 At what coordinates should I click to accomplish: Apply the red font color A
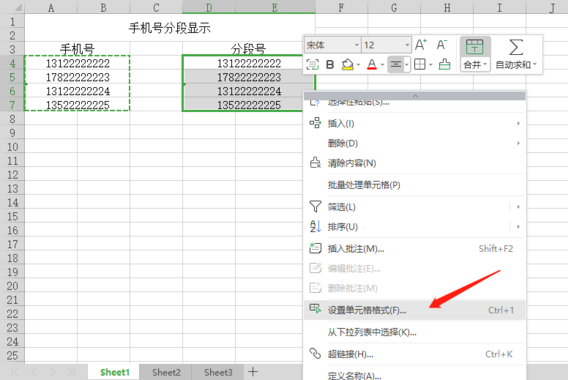click(372, 64)
